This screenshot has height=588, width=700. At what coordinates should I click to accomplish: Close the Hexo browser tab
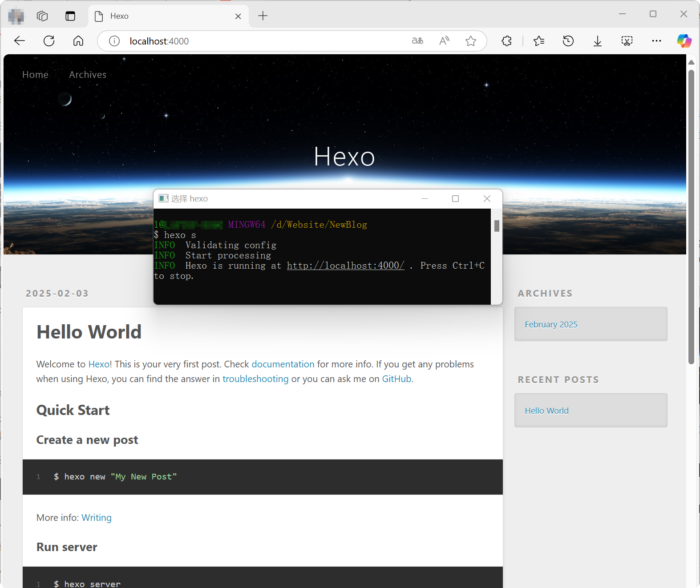(x=238, y=16)
